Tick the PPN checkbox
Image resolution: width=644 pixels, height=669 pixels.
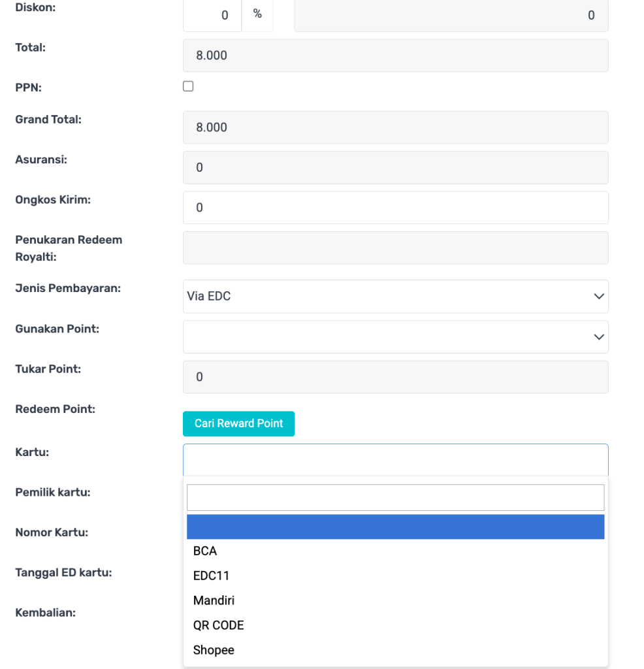coord(188,86)
